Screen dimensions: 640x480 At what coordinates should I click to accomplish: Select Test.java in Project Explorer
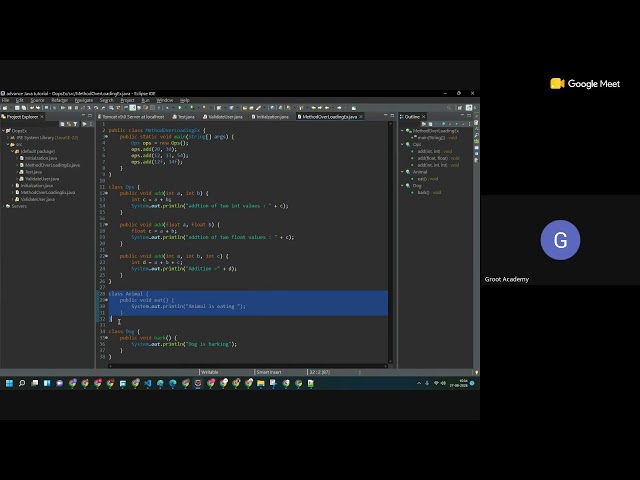pos(33,172)
